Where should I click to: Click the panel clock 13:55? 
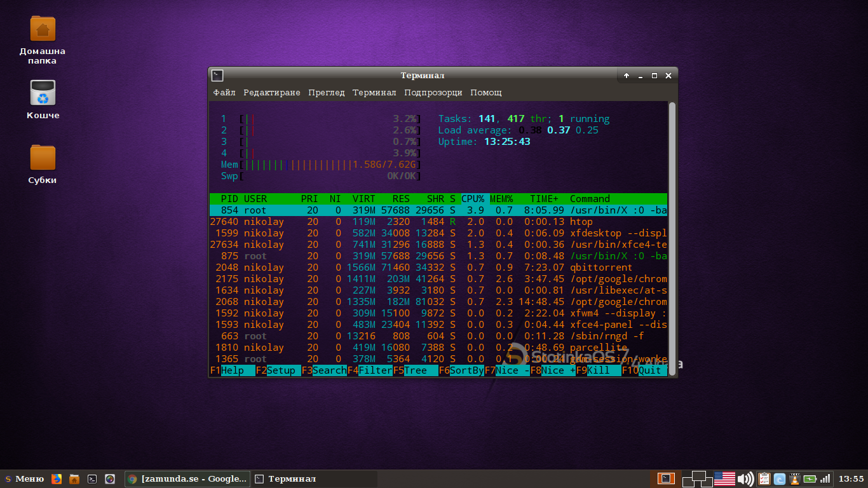[851, 479]
